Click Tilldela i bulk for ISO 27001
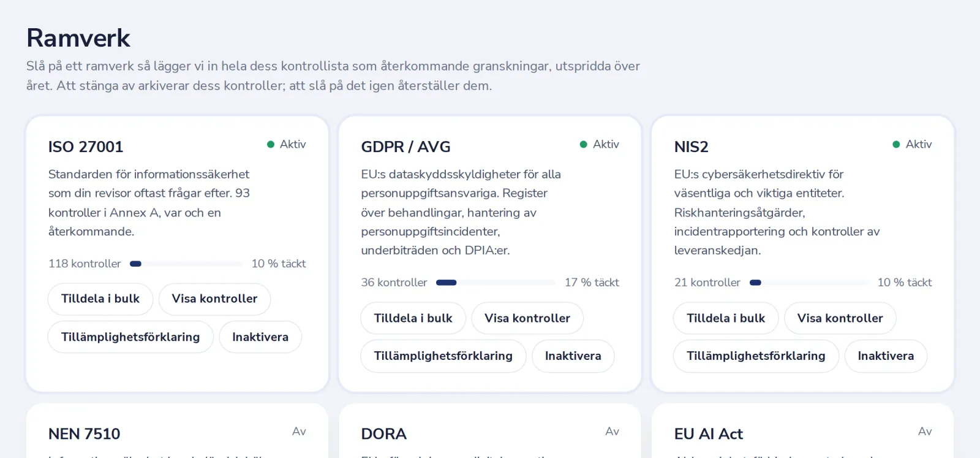Screen dimensions: 980x458 pyautogui.click(x=100, y=299)
